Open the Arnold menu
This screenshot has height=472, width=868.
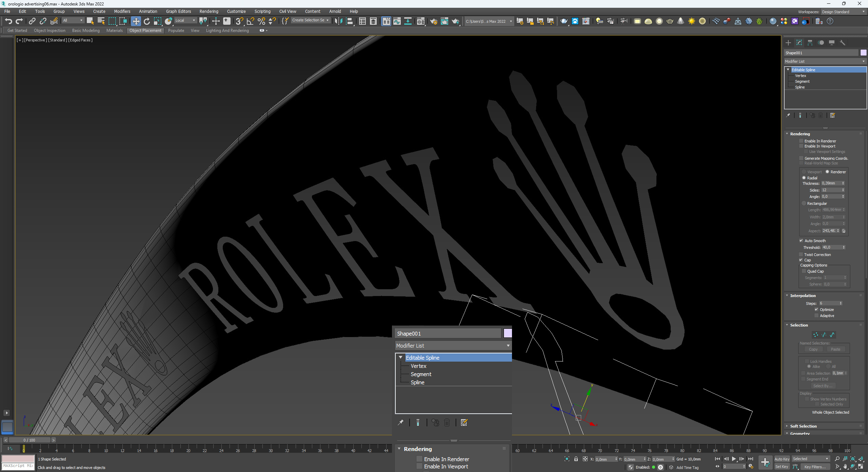pyautogui.click(x=335, y=12)
